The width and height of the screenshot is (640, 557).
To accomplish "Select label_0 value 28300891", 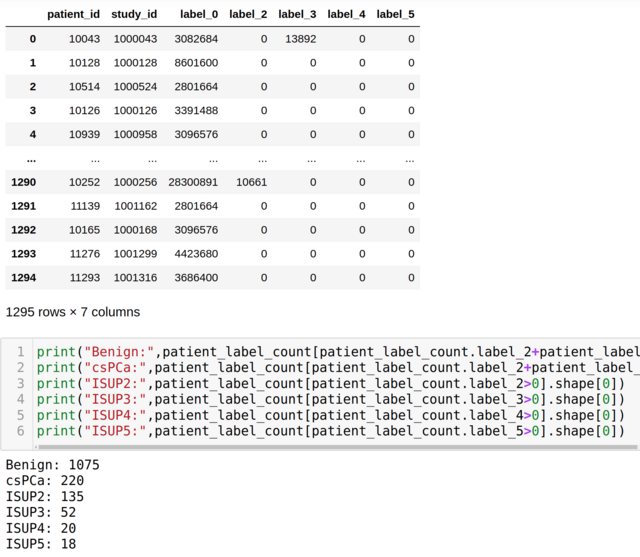I will click(x=193, y=182).
